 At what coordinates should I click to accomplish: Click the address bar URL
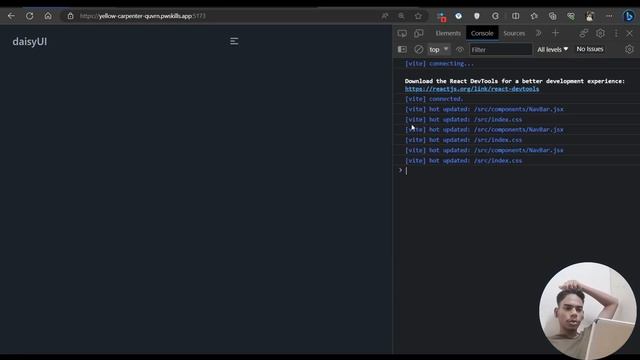tap(143, 16)
